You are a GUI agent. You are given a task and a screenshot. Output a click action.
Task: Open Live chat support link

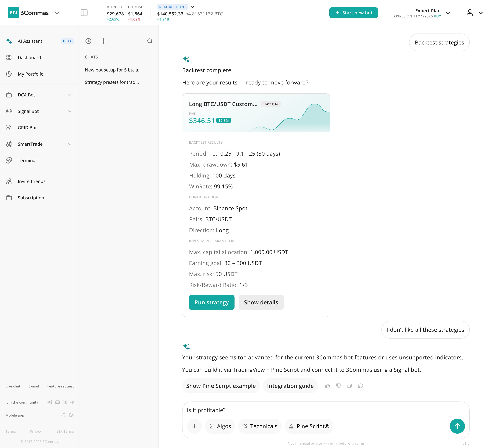pos(13,386)
